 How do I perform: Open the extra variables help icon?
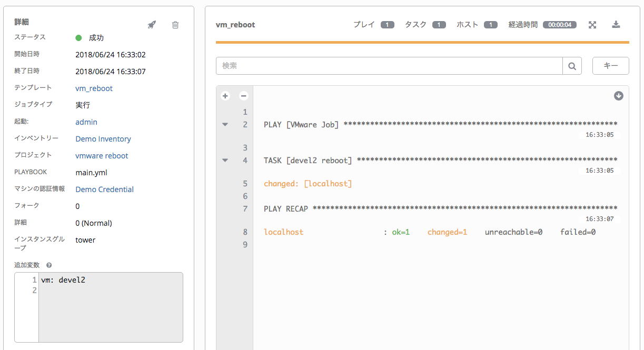49,265
